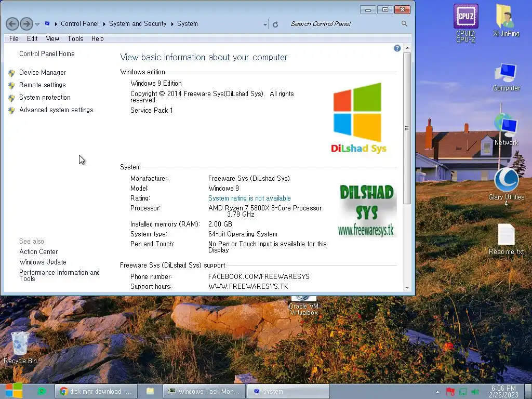Image resolution: width=532 pixels, height=399 pixels.
Task: Open the recent pages dropdown arrow
Action: [37, 24]
